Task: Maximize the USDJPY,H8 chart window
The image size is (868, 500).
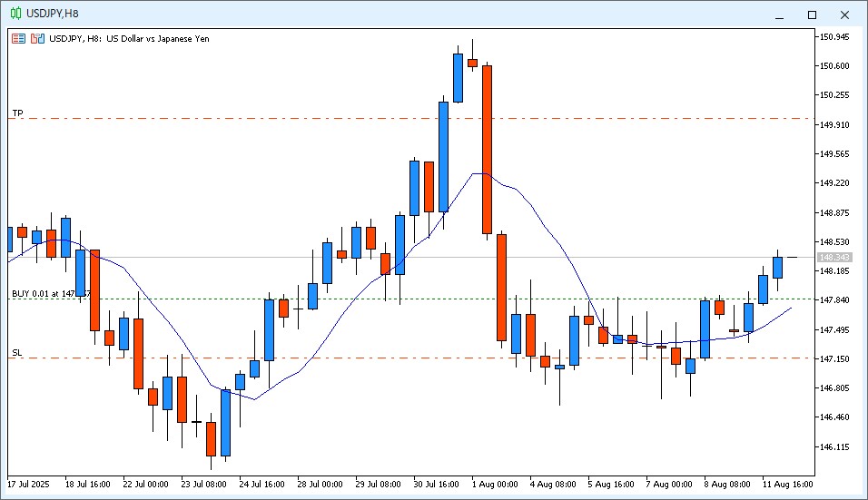Action: [812, 15]
